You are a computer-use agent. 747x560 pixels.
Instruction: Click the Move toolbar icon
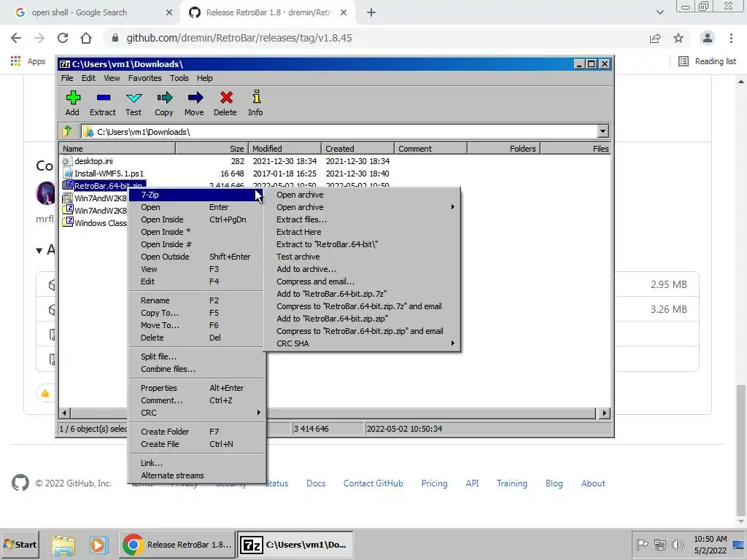pyautogui.click(x=194, y=103)
